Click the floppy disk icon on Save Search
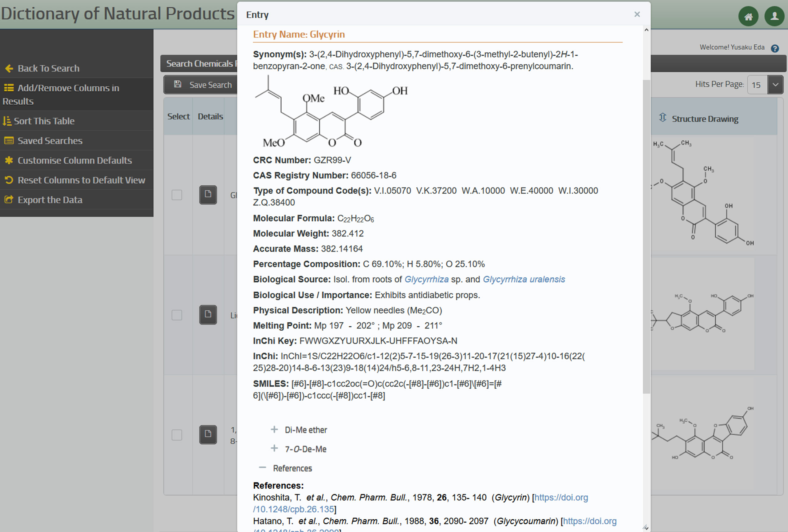 pyautogui.click(x=178, y=84)
